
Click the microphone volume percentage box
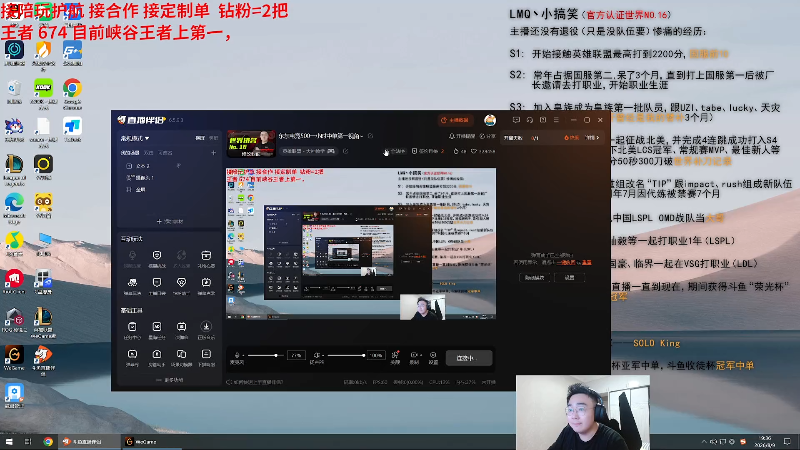click(296, 355)
